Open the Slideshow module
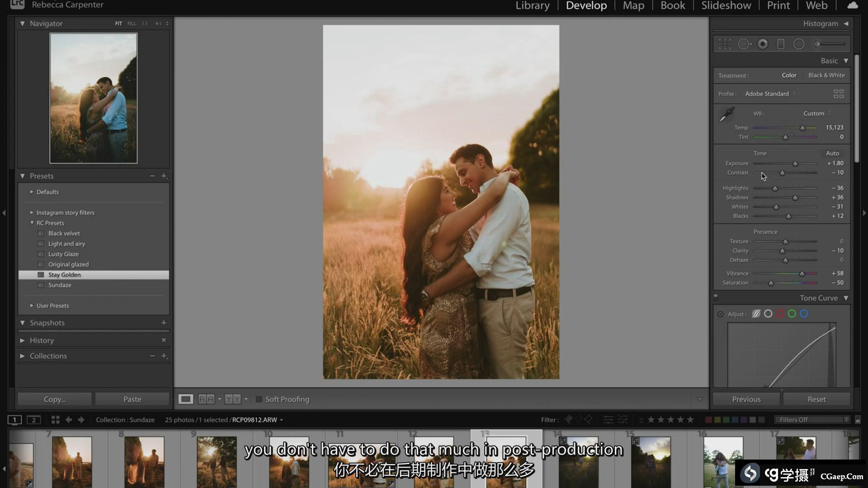 pyautogui.click(x=726, y=6)
